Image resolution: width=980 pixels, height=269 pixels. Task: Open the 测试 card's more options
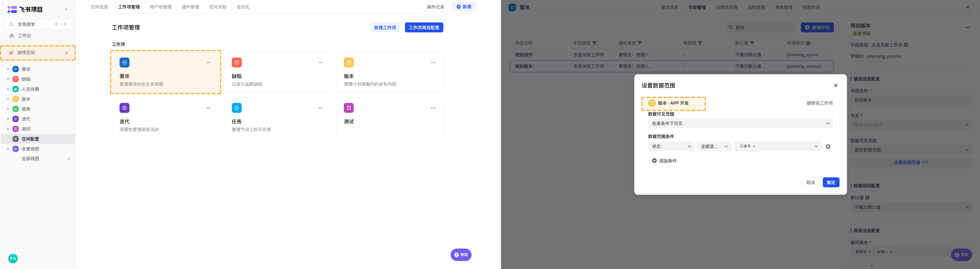[x=433, y=108]
